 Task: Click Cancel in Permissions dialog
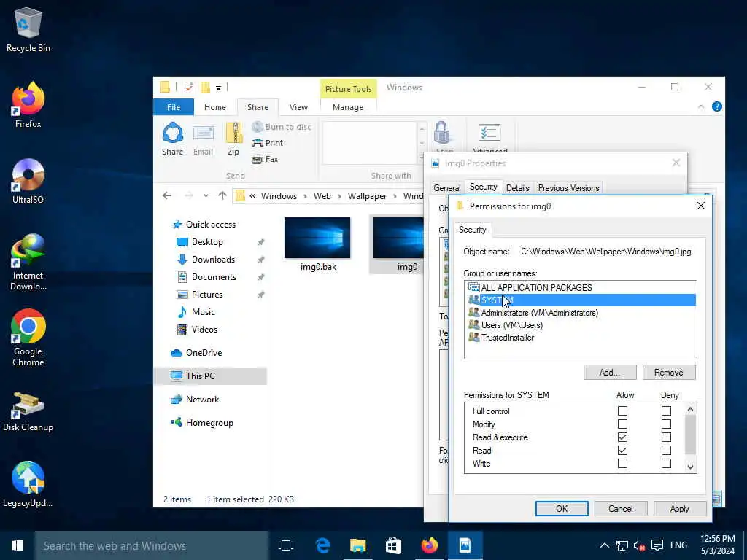click(620, 508)
